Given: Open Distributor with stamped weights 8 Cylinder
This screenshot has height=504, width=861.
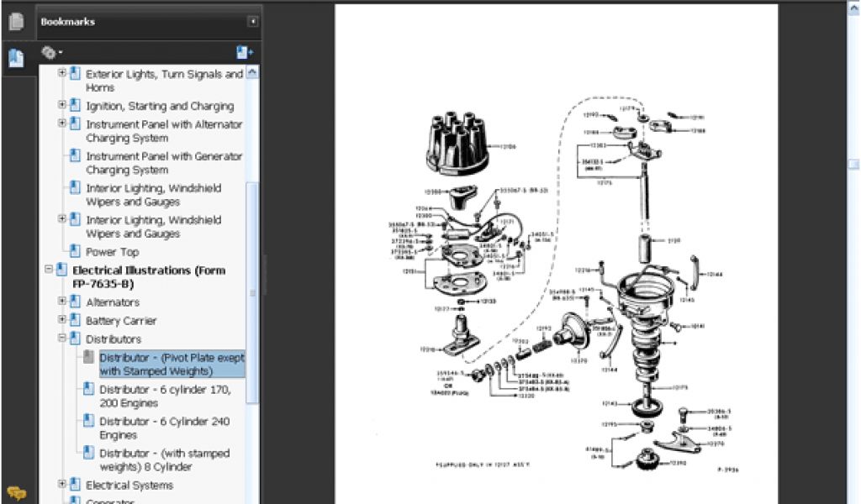Looking at the screenshot, I should coord(164,460).
